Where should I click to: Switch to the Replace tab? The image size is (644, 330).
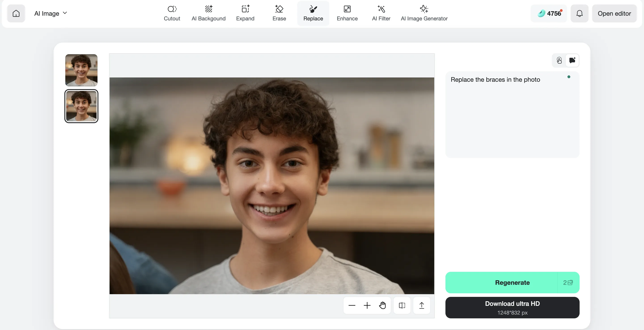click(x=313, y=13)
